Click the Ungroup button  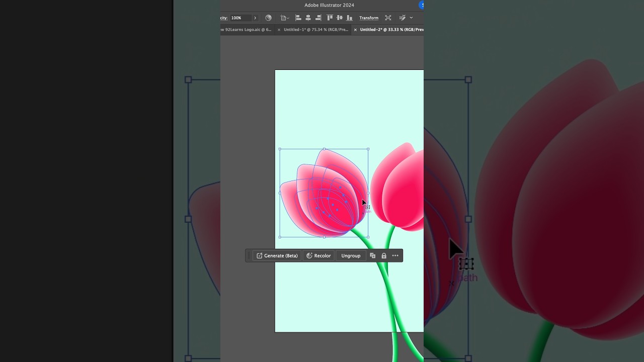[351, 255]
